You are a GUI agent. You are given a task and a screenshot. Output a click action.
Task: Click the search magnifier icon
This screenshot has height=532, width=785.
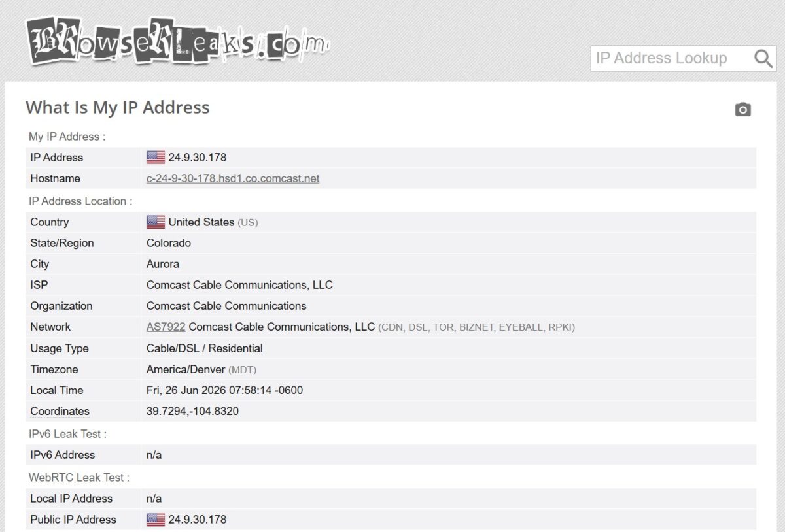(763, 59)
